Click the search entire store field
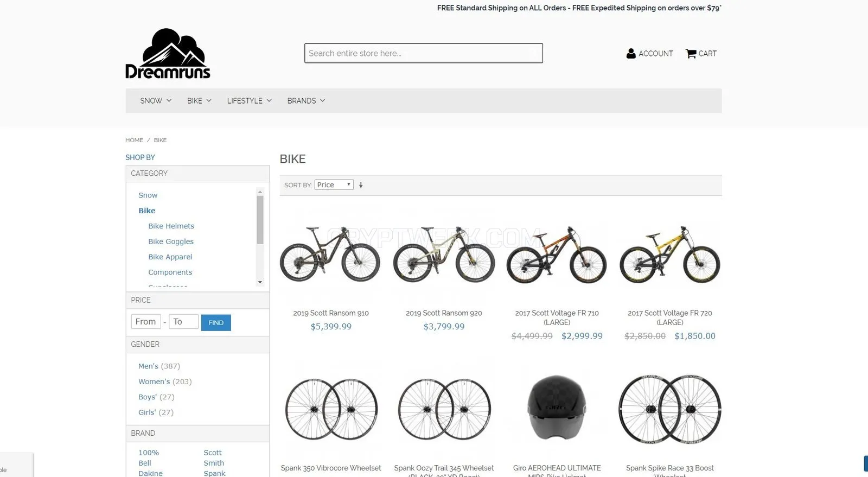 (424, 53)
